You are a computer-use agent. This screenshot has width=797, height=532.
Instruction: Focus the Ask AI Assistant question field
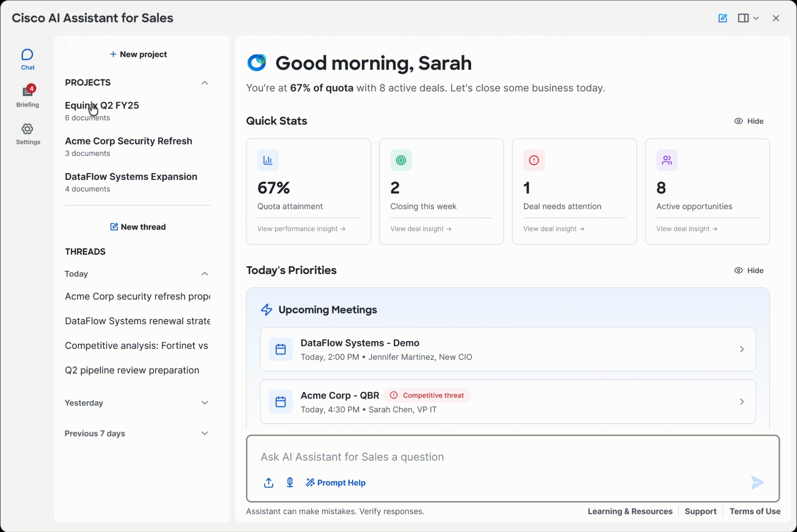[x=513, y=457]
